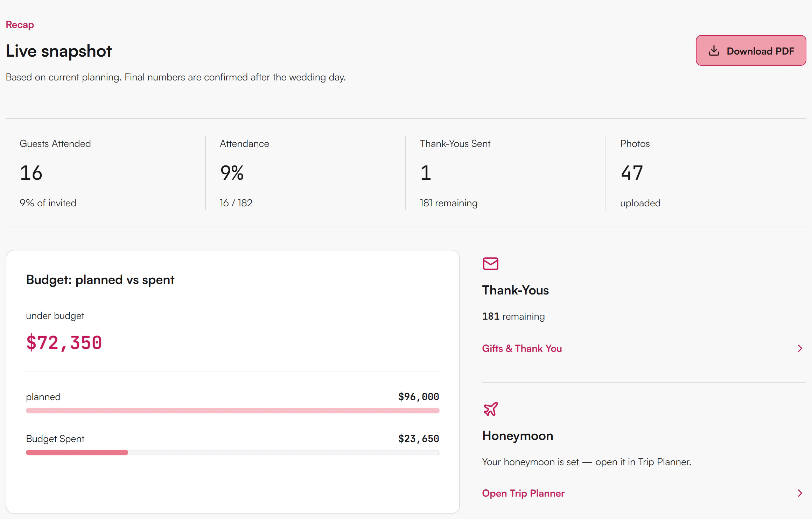Click the Budget Spent progress bar
Image resolution: width=812 pixels, height=519 pixels.
point(233,453)
